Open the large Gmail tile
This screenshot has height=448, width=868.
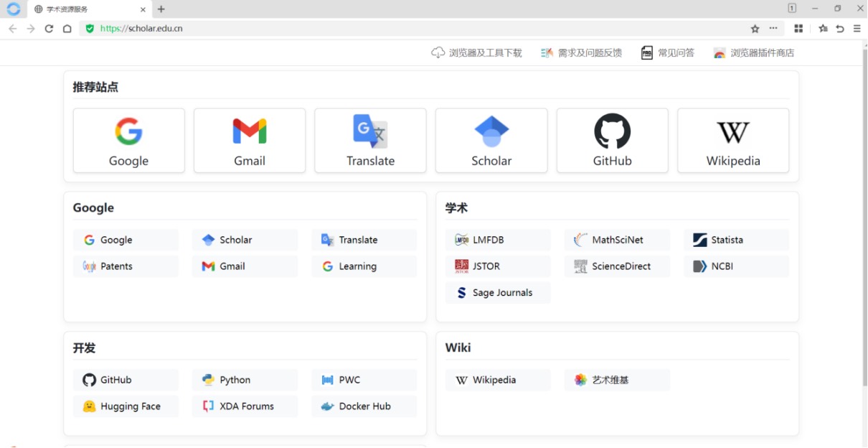coord(250,141)
